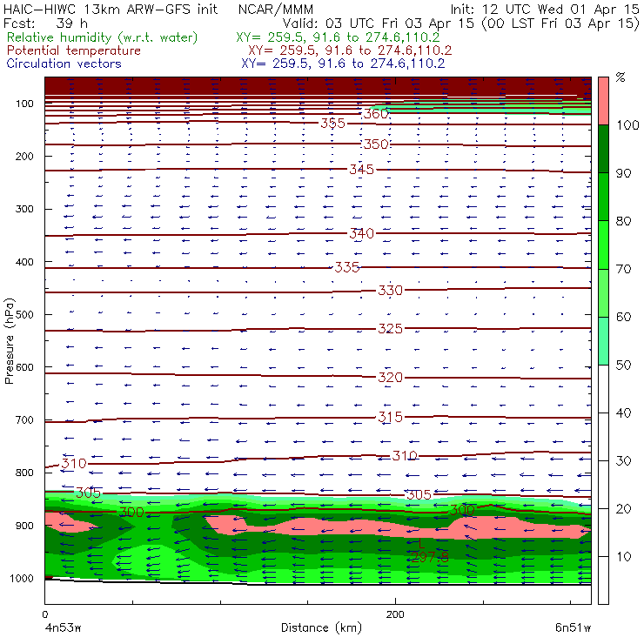Click the light green 60–70% colorbar segment
The height and width of the screenshot is (644, 644).
(603, 292)
